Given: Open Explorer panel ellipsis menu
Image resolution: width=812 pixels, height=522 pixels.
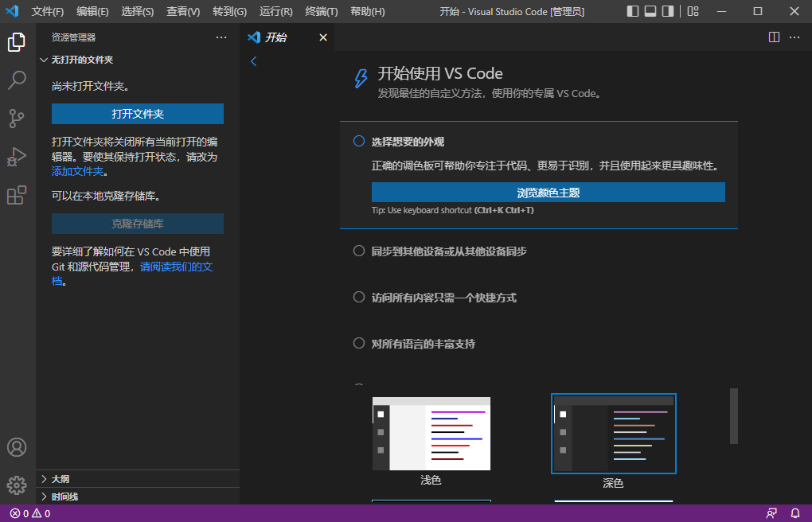Looking at the screenshot, I should pos(221,37).
